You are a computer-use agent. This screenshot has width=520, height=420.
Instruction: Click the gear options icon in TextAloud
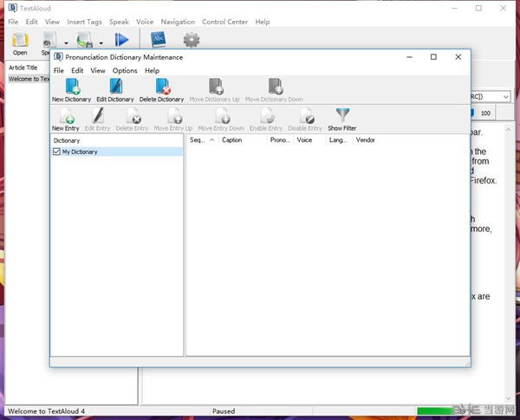192,40
